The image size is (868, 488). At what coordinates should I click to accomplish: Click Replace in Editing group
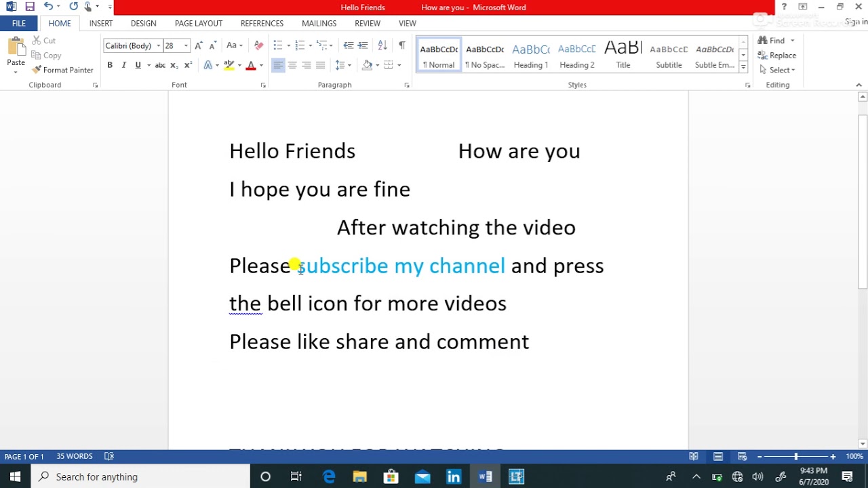click(x=777, y=56)
